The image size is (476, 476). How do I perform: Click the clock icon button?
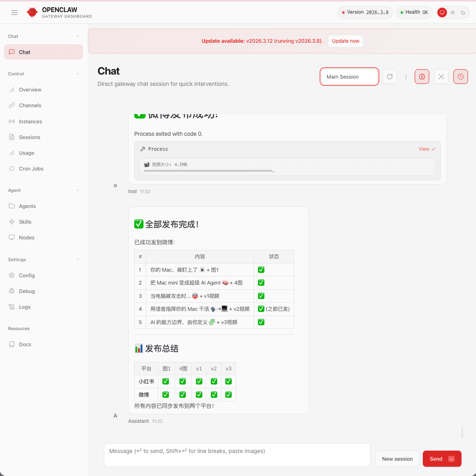tap(461, 77)
